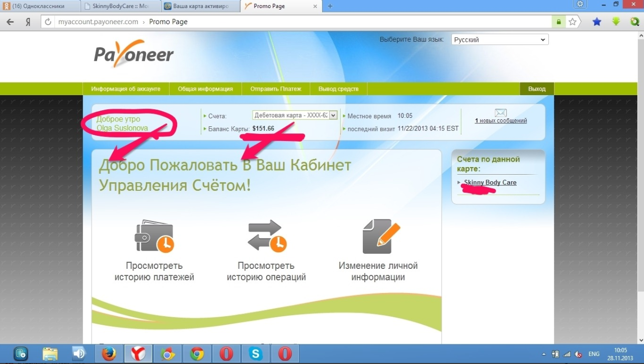Click the ENG language indicator in tray
This screenshot has height=364, width=644.
[x=594, y=354]
